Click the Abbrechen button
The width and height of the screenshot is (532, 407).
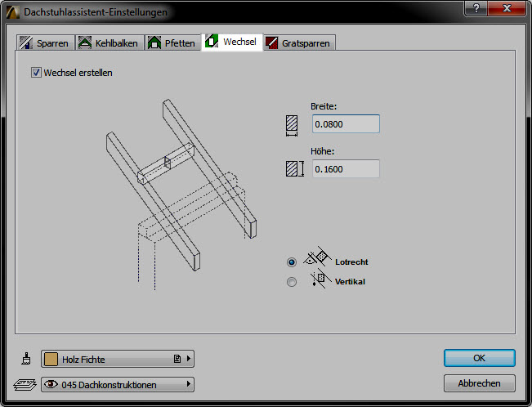[x=480, y=383]
